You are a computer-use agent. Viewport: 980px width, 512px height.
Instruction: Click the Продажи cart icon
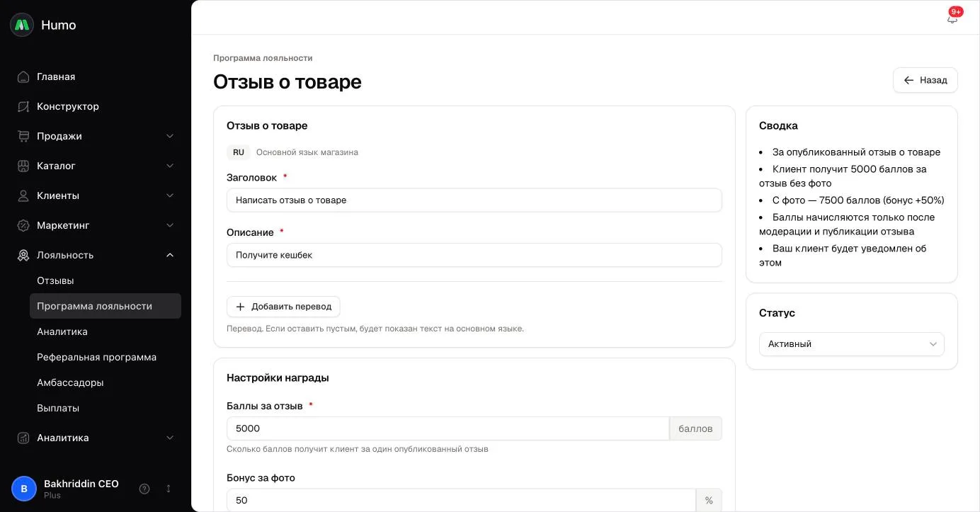(23, 136)
